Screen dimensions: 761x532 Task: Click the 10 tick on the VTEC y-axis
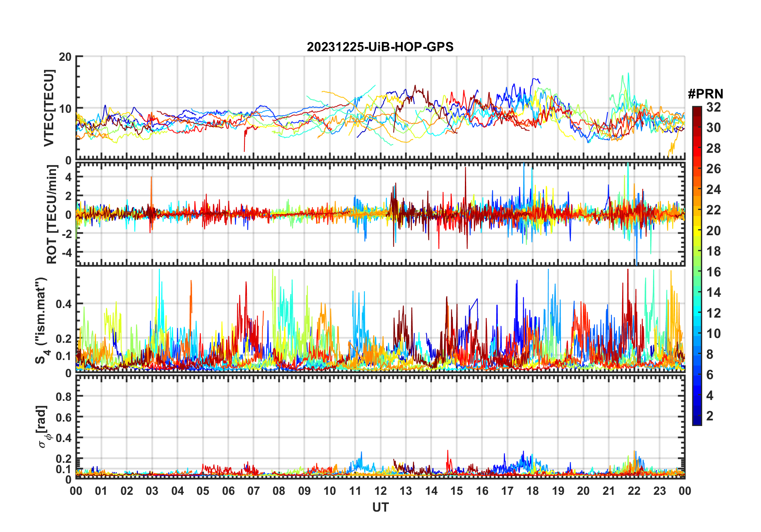click(65, 108)
